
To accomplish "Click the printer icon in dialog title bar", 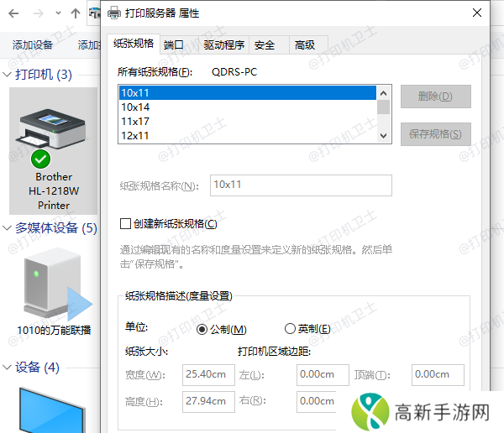I will [x=114, y=13].
